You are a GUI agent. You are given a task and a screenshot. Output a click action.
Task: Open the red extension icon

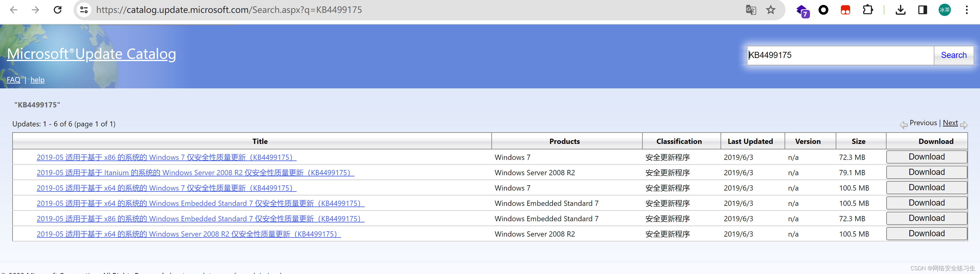point(845,10)
